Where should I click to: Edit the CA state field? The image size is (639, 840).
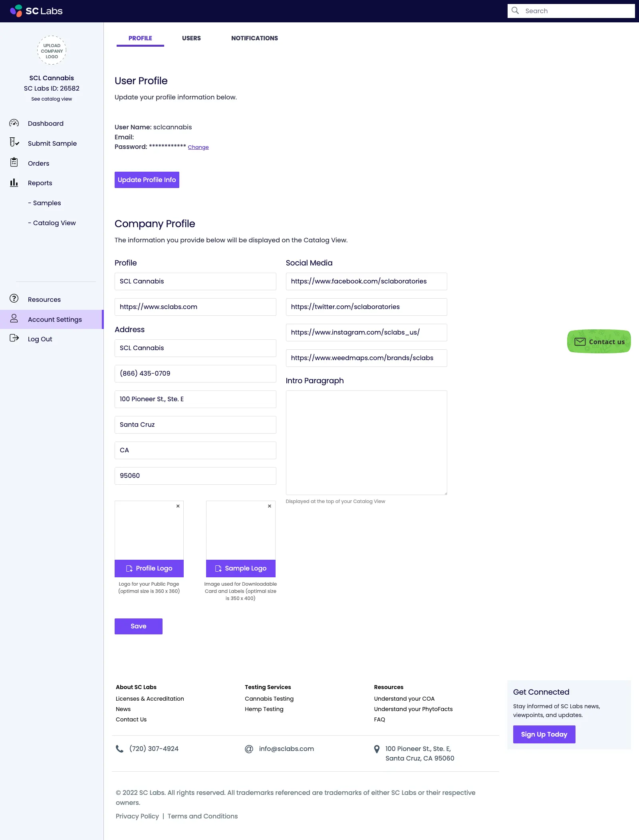pos(195,450)
